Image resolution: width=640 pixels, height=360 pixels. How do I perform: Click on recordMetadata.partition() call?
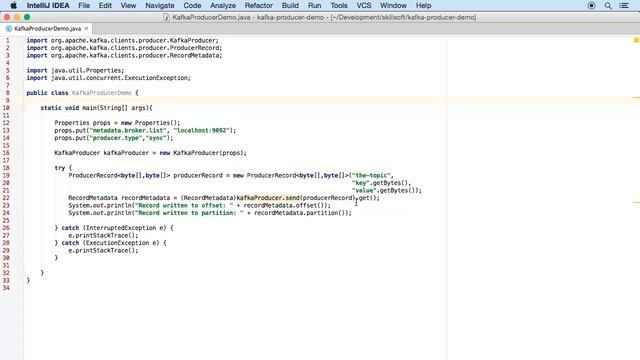301,213
